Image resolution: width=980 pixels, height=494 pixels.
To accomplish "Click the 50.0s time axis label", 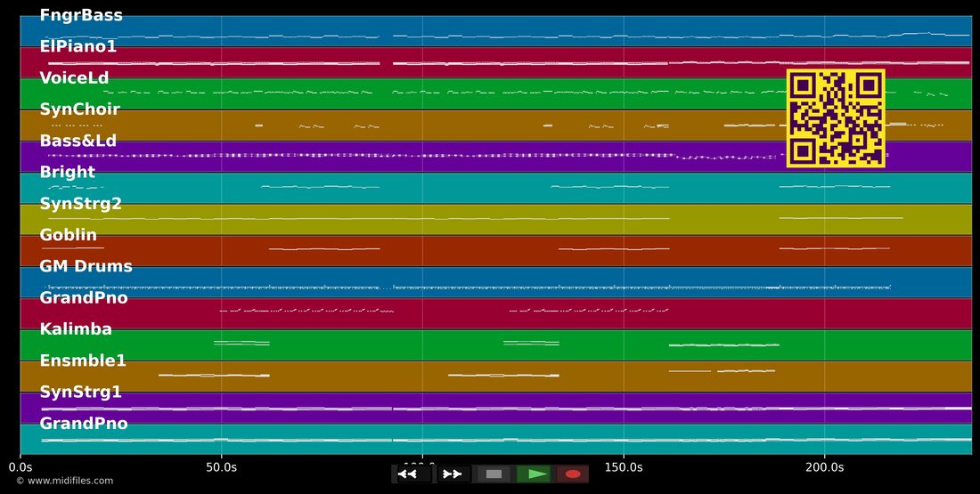I will pyautogui.click(x=221, y=467).
